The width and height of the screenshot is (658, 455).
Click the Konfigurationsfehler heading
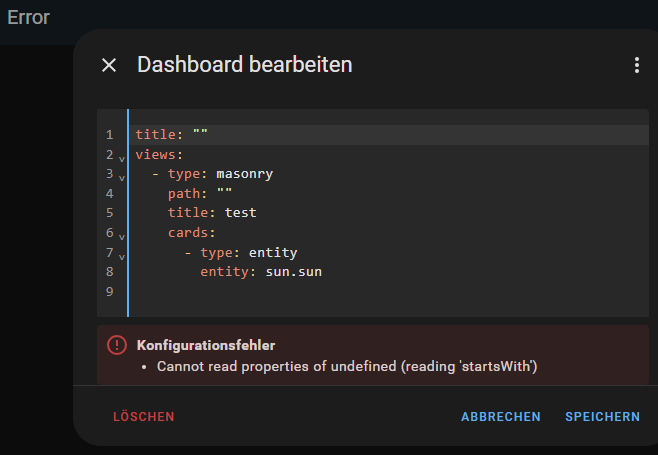[x=205, y=345]
